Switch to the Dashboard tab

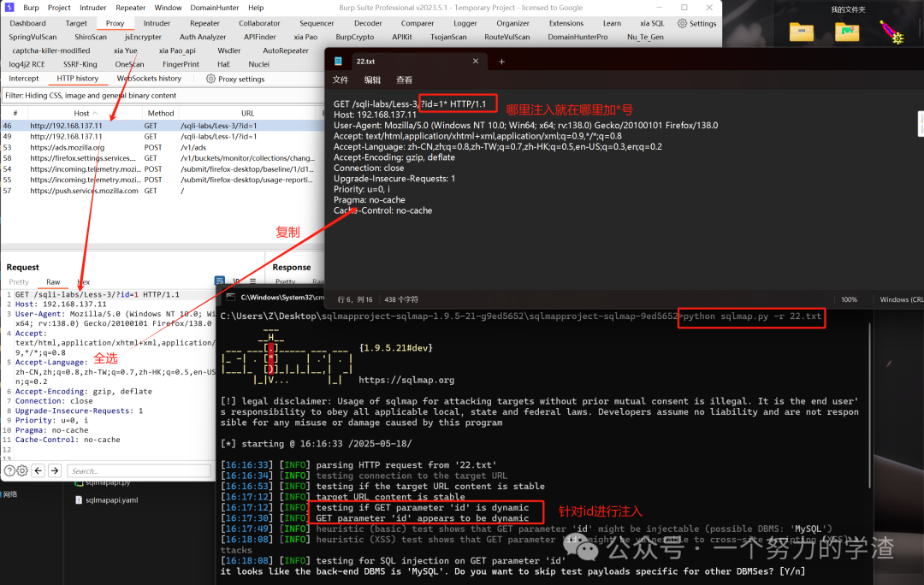tap(27, 23)
